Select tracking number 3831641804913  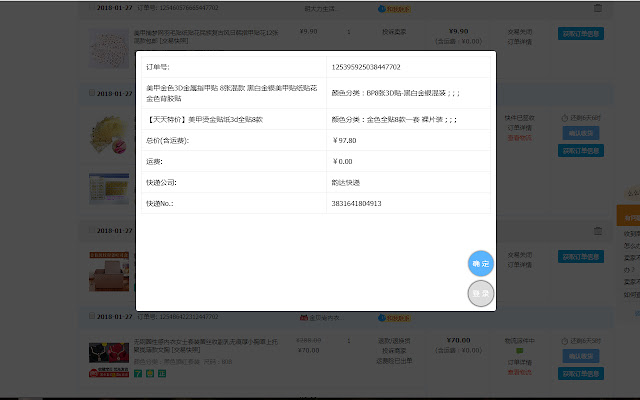[x=356, y=203]
